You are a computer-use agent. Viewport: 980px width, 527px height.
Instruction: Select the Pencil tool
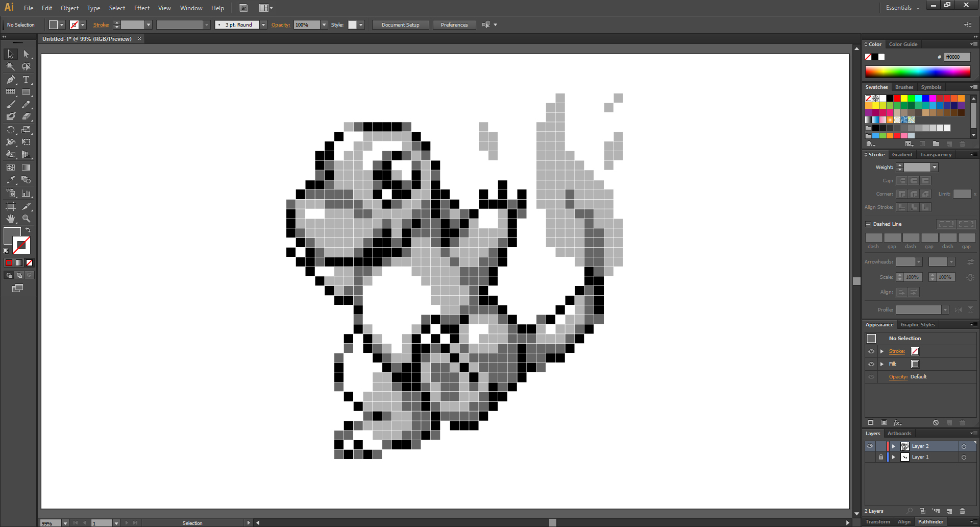click(26, 104)
